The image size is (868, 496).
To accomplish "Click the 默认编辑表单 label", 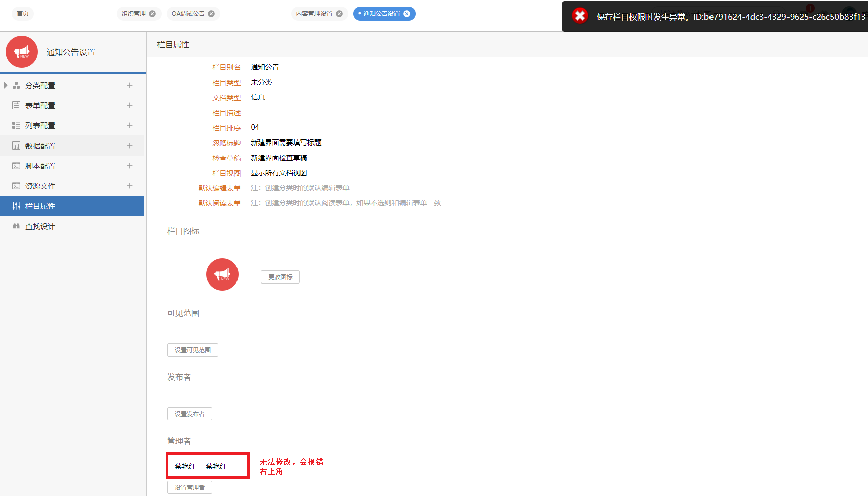I will pos(219,188).
